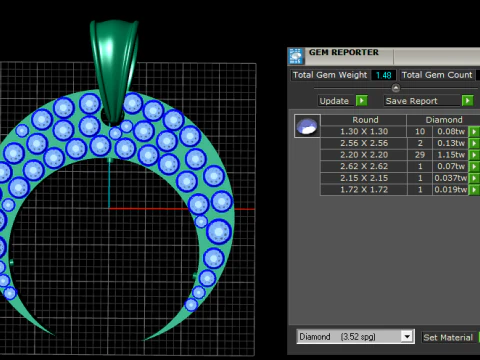This screenshot has height=360, width=480.
Task: Select the 1.72 X 1.72 size cell
Action: tap(364, 190)
